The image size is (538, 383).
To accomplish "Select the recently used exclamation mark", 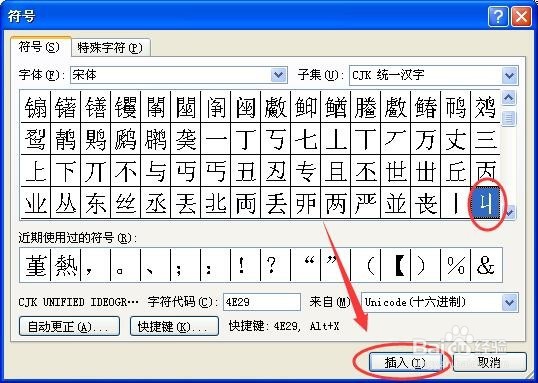I will (x=246, y=265).
